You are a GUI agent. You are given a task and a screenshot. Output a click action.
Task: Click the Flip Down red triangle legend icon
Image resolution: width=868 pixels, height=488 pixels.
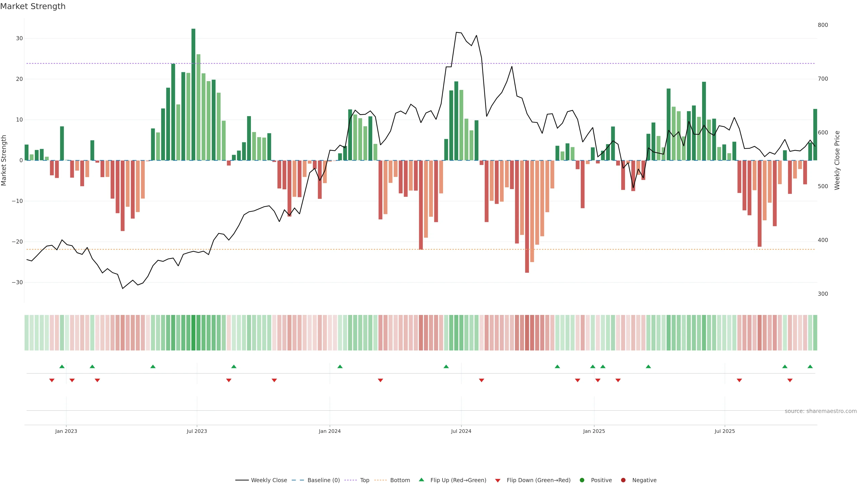coord(498,481)
